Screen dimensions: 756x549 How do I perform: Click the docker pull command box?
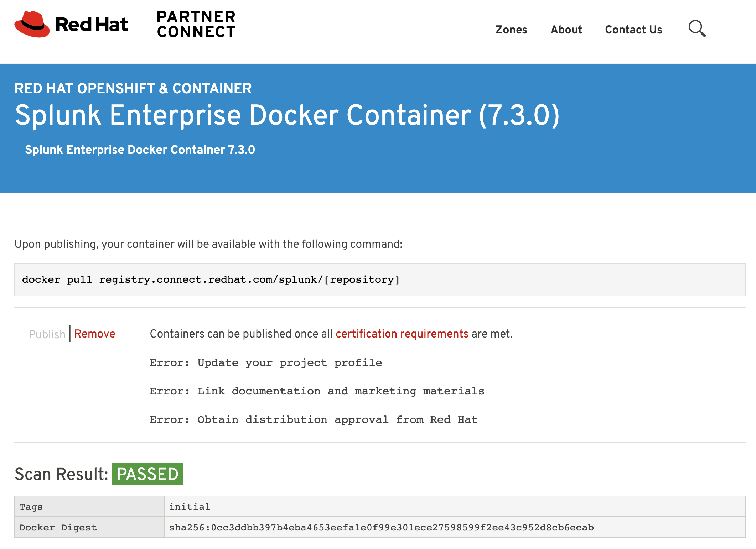point(380,280)
